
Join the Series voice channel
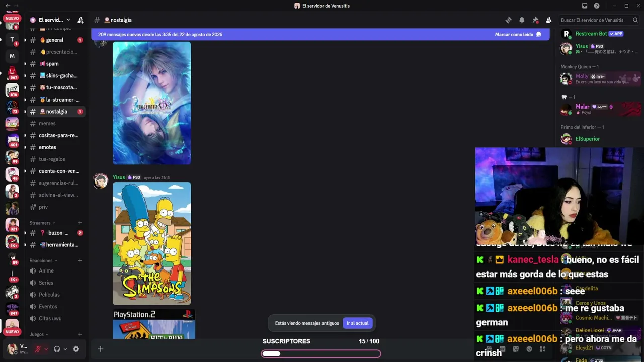point(56,283)
